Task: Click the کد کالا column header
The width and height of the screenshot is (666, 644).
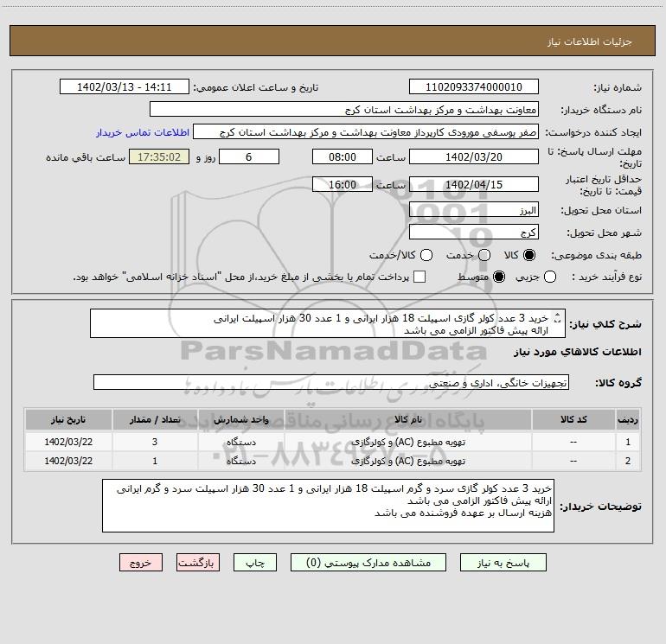Action: 573,420
